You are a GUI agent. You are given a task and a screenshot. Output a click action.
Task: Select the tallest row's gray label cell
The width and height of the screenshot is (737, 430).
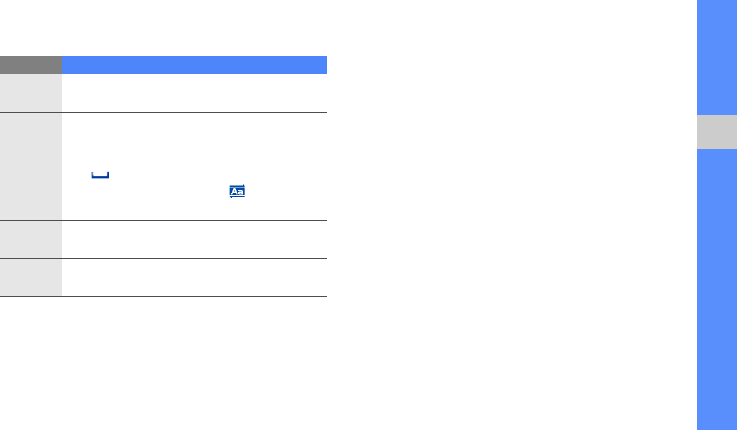point(30,166)
